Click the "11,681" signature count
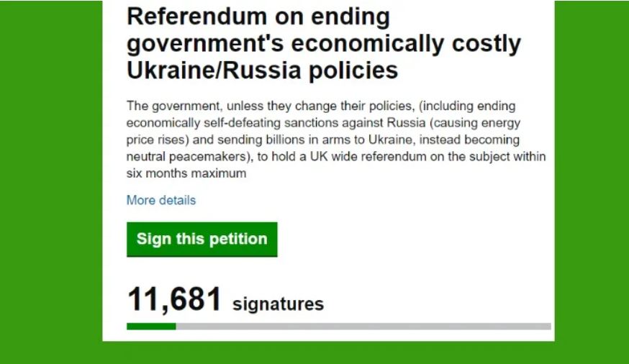 (174, 299)
